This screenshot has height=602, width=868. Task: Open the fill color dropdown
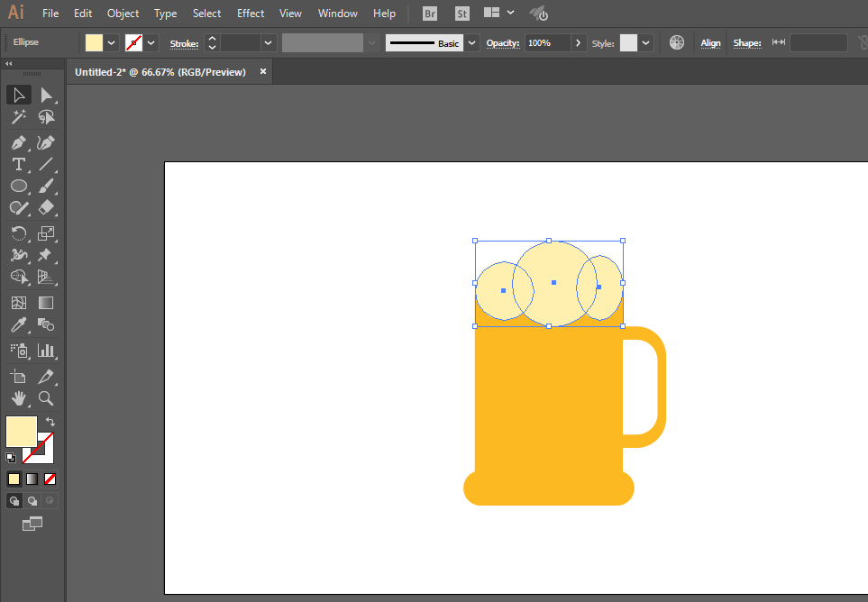(112, 42)
